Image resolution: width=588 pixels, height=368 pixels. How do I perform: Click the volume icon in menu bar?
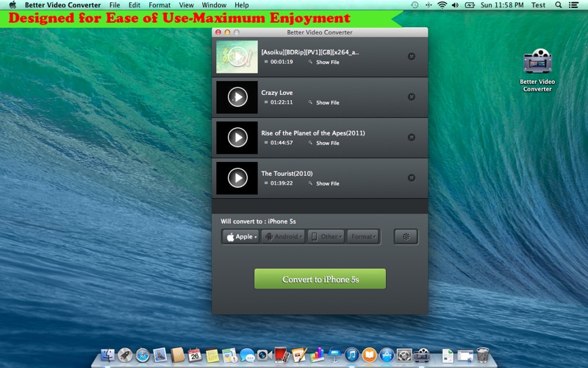click(x=455, y=5)
